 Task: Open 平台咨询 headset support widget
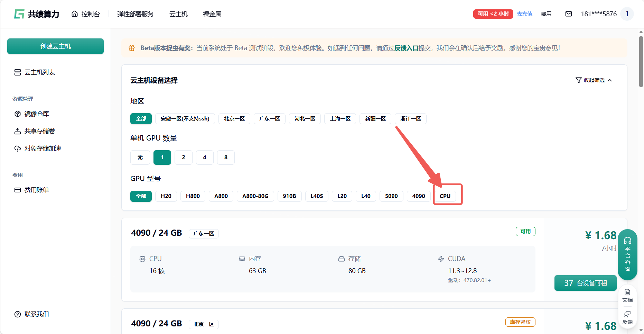627,254
